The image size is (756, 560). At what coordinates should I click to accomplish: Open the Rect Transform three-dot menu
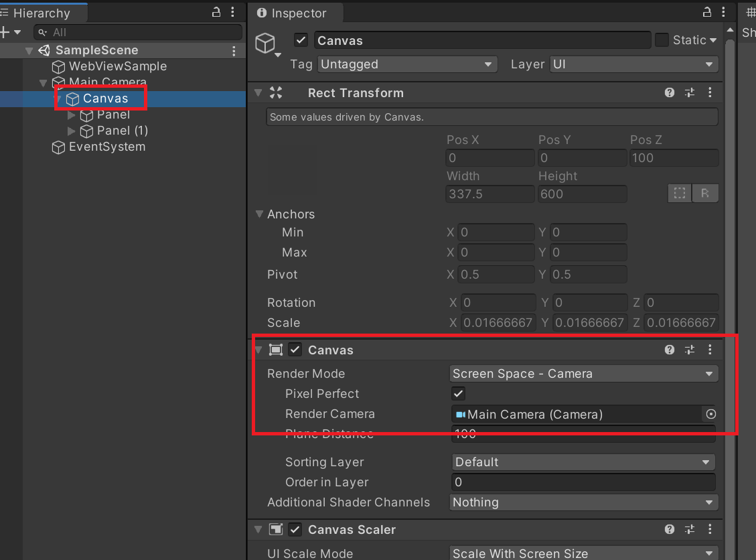click(710, 92)
